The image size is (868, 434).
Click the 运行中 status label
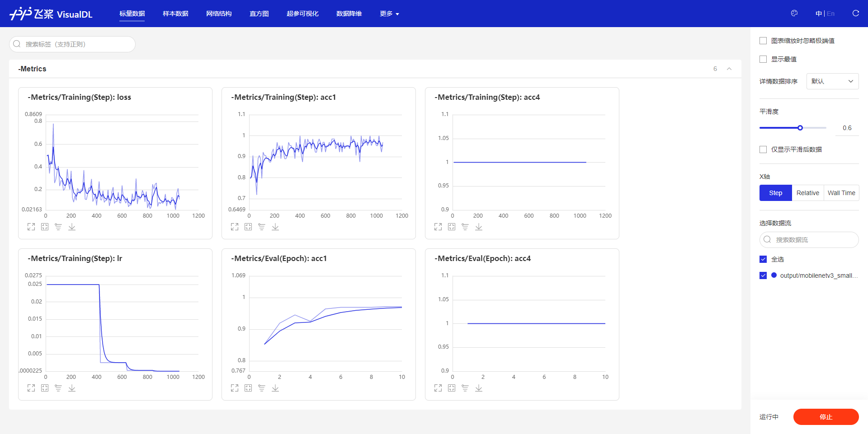pos(769,417)
